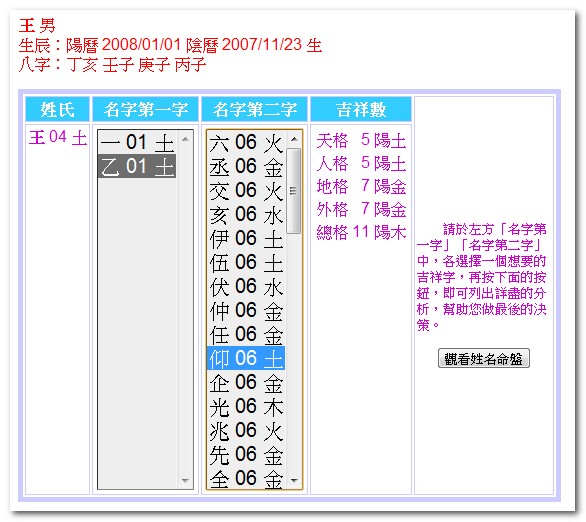Click scroll-down arrow of second-character list
586x522 pixels.
point(294,480)
